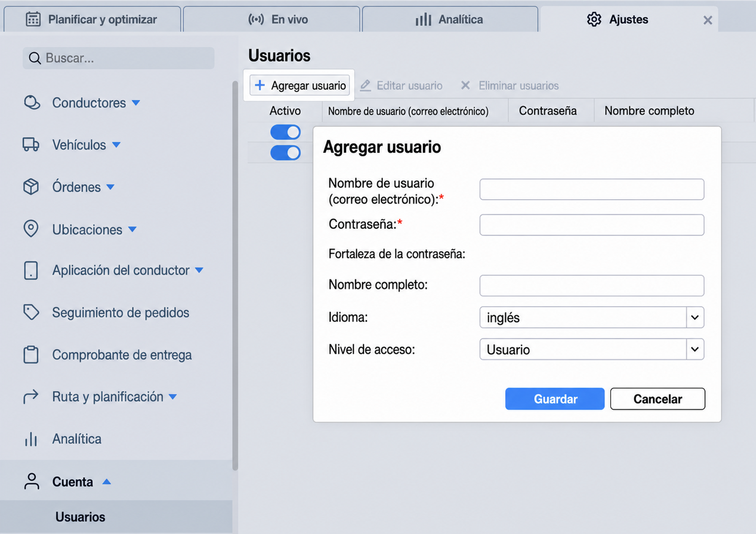Click the tag icon for Seguimiento de pedidos
The width and height of the screenshot is (756, 534).
click(31, 312)
